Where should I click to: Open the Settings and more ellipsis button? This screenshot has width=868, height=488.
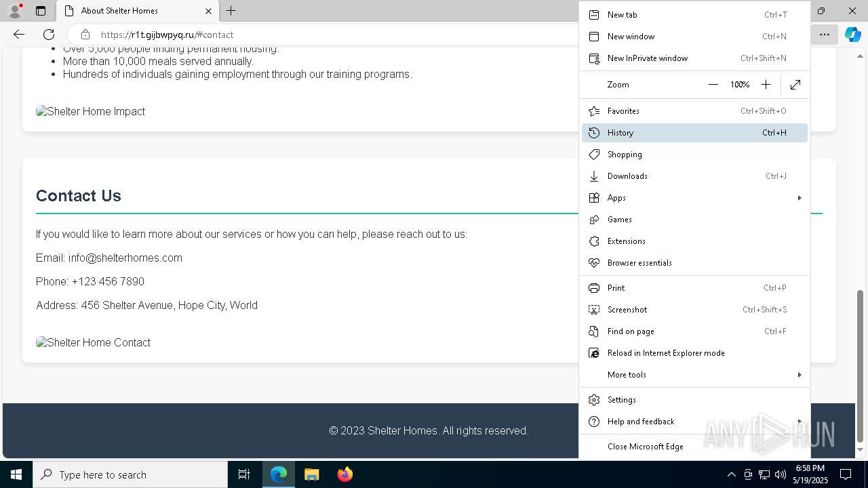pos(824,35)
